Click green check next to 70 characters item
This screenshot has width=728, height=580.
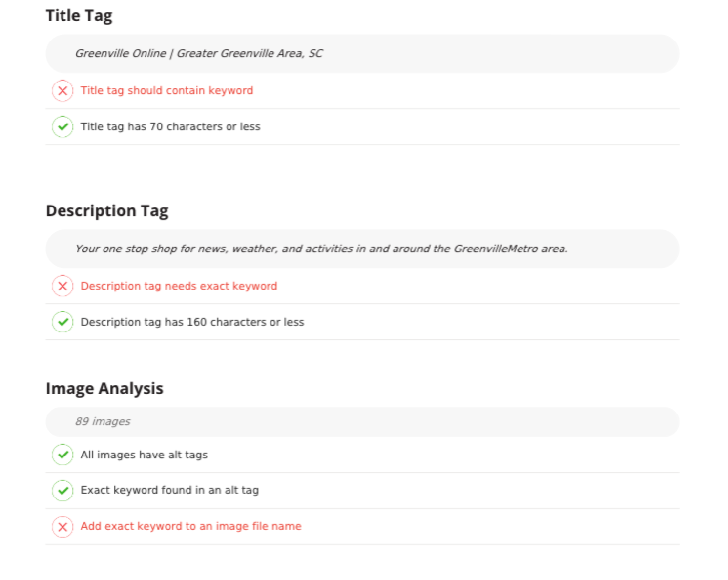[x=62, y=127]
